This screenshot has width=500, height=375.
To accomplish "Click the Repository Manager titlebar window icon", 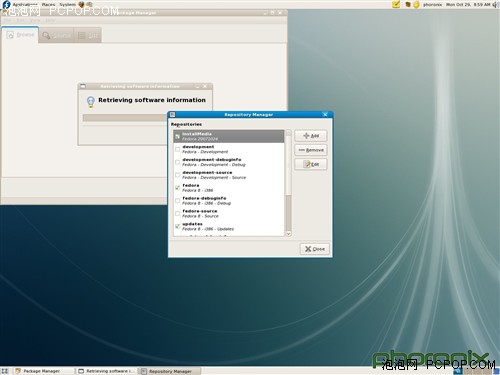I will click(172, 114).
